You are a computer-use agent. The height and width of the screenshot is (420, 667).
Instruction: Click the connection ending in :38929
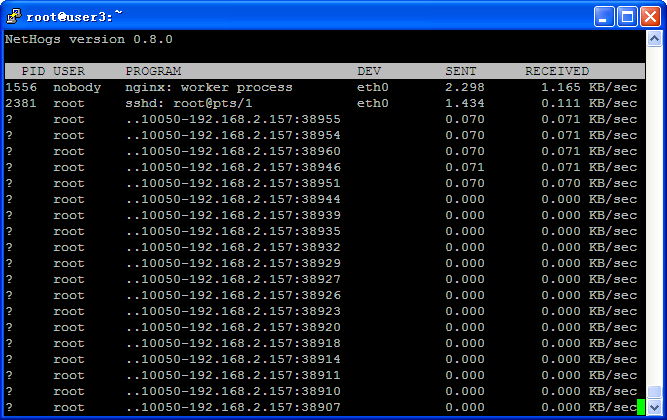coord(233,263)
